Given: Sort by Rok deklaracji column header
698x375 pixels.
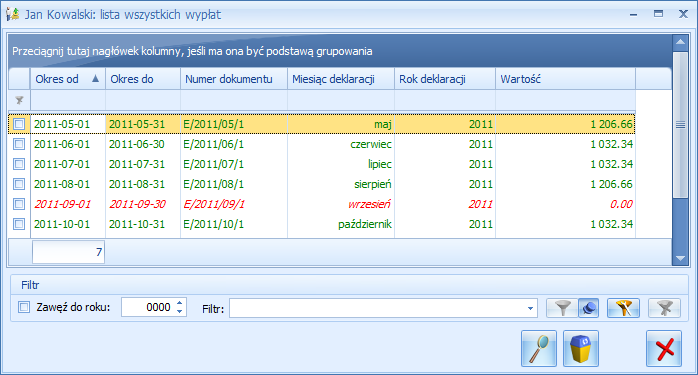Looking at the screenshot, I should 445,79.
